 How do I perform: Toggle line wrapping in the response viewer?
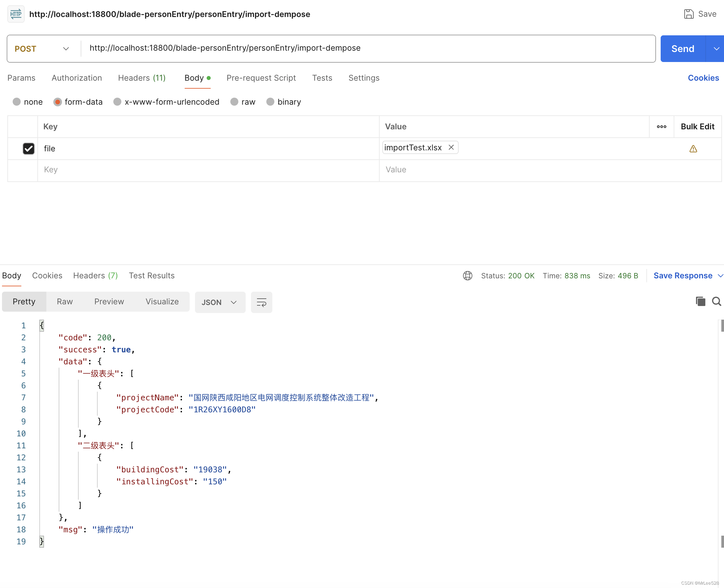261,302
